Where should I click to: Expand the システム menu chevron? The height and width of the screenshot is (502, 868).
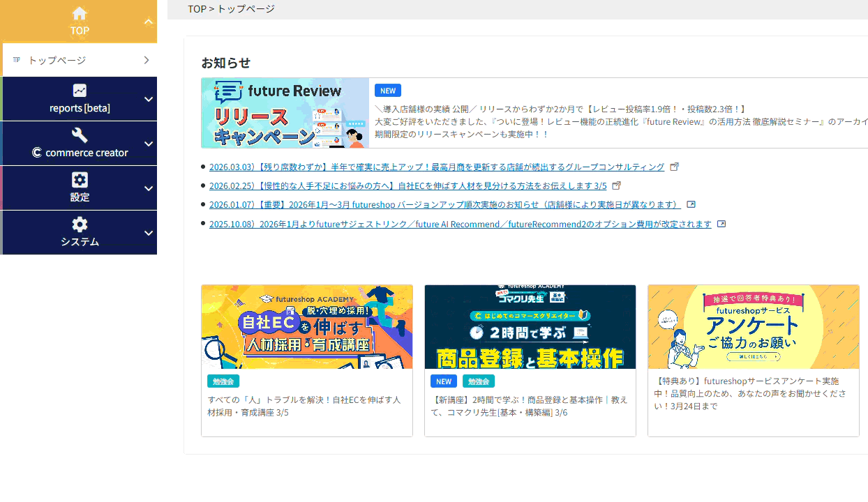148,233
